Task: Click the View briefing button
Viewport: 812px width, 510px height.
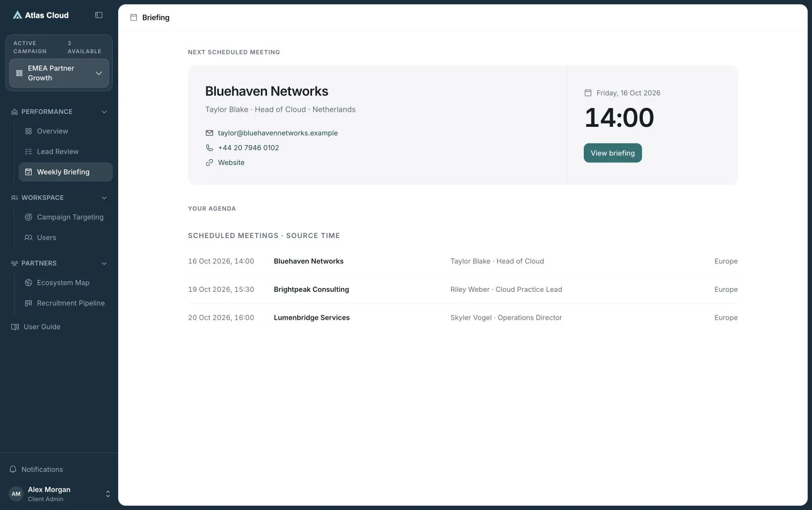Action: tap(613, 153)
